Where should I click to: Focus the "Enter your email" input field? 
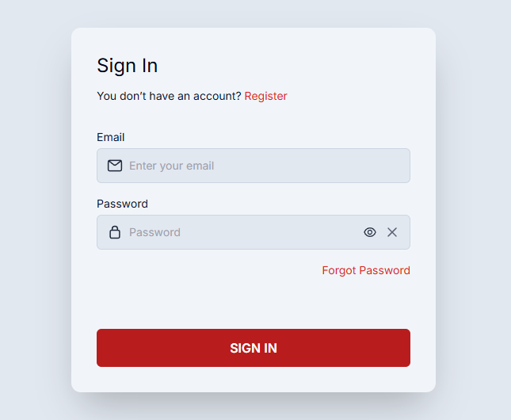(x=254, y=166)
